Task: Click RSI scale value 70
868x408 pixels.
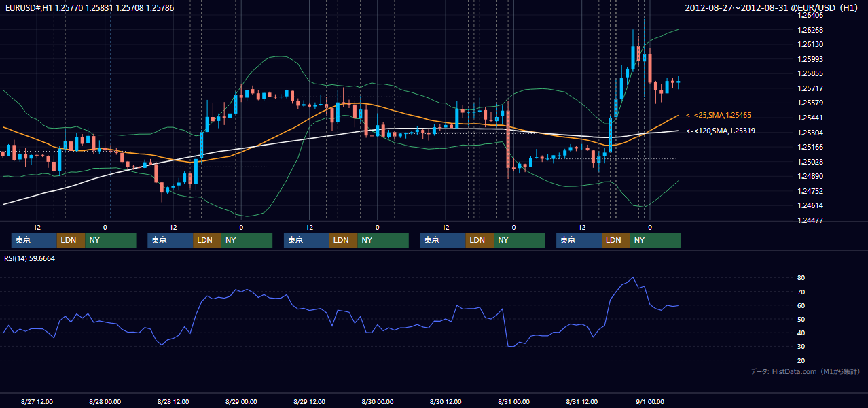Action: (x=801, y=292)
